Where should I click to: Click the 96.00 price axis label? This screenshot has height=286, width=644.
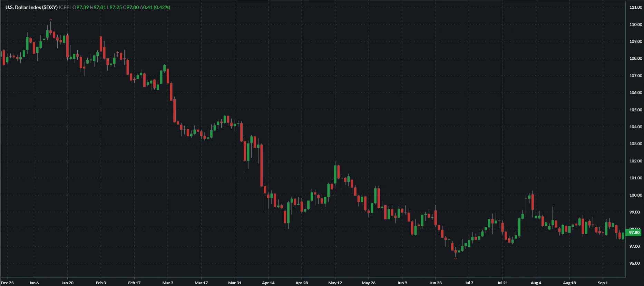pyautogui.click(x=634, y=263)
